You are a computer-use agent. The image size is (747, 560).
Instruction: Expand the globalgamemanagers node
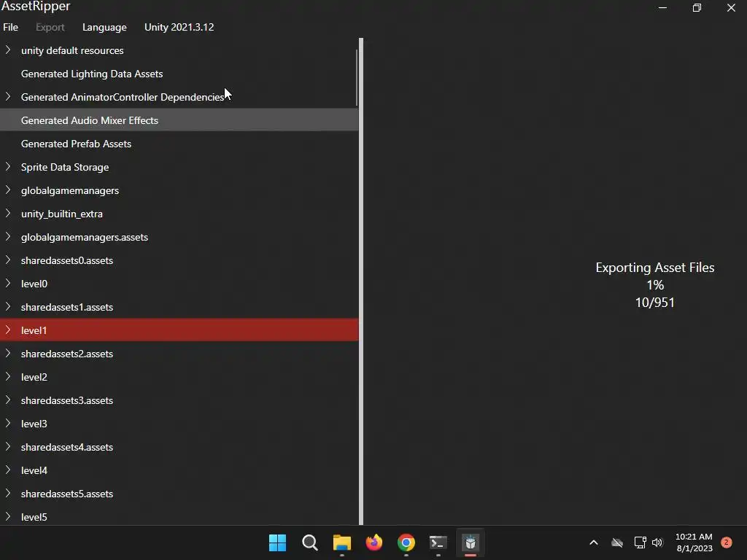pyautogui.click(x=7, y=190)
